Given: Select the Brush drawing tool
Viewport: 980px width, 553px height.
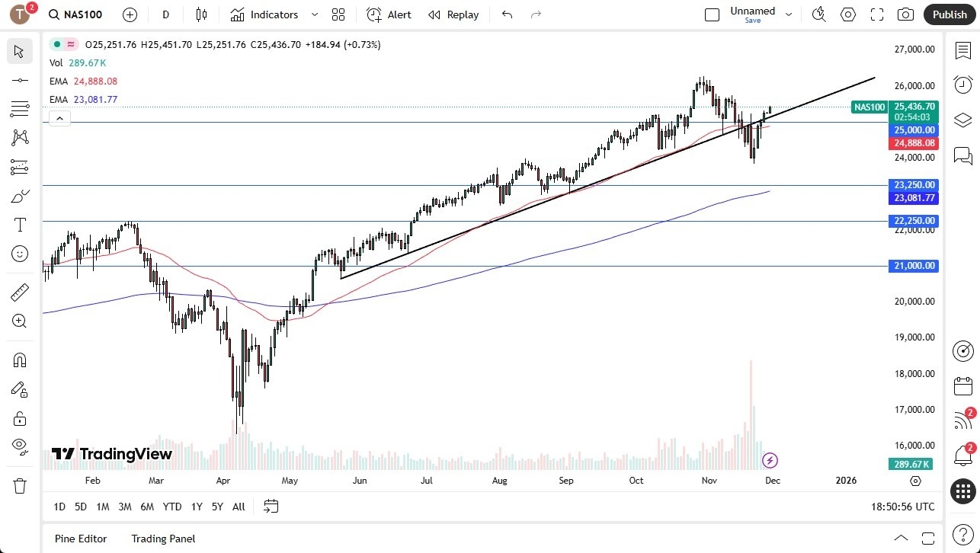Looking at the screenshot, I should 19,196.
